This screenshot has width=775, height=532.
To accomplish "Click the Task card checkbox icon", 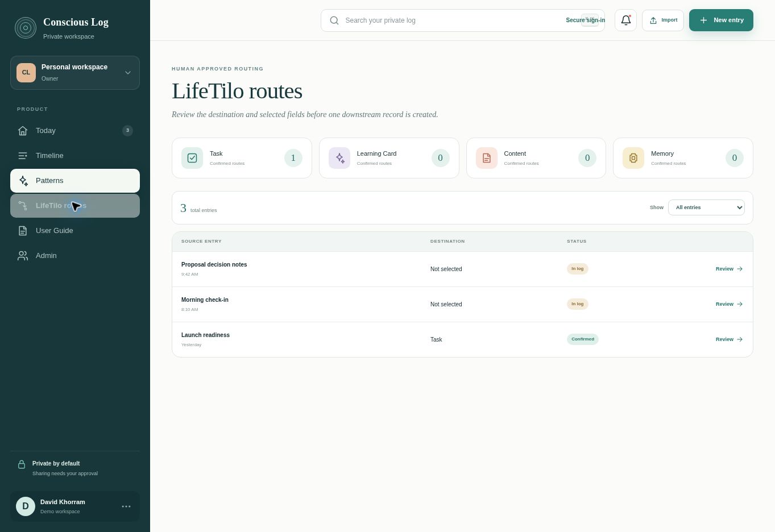I will point(192,158).
